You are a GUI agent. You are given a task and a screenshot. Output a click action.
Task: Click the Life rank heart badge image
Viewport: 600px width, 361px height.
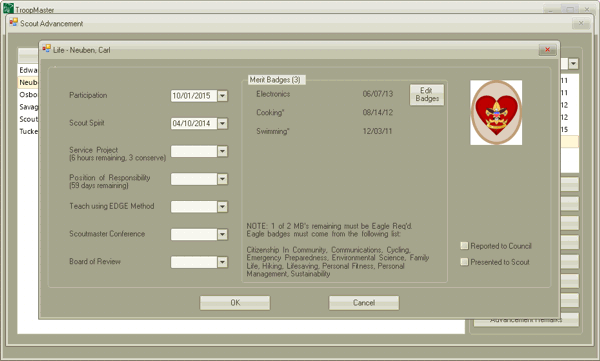496,113
